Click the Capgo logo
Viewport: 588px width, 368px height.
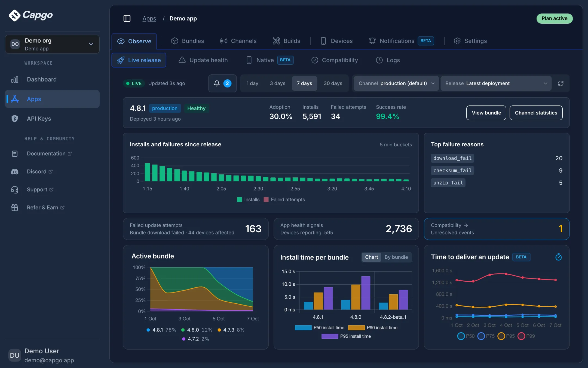tap(31, 15)
